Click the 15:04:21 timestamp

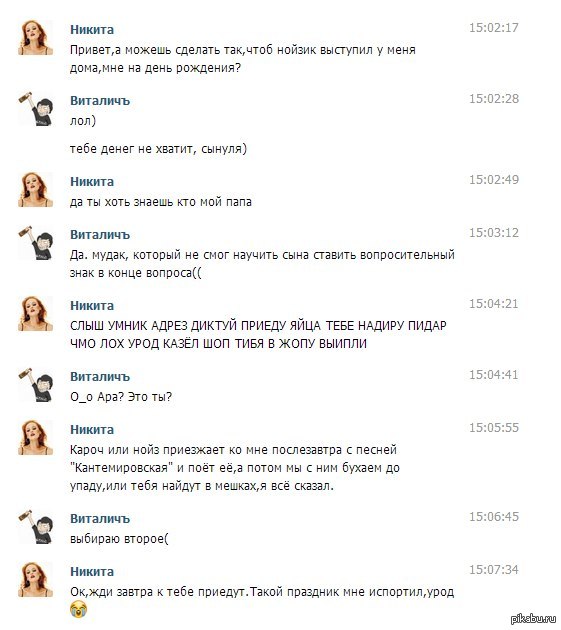pyautogui.click(x=494, y=304)
